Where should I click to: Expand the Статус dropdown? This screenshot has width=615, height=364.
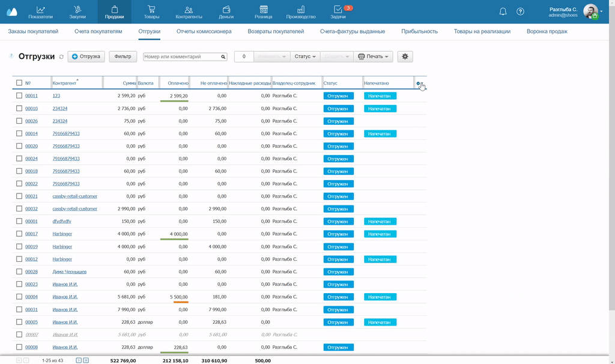tap(305, 56)
